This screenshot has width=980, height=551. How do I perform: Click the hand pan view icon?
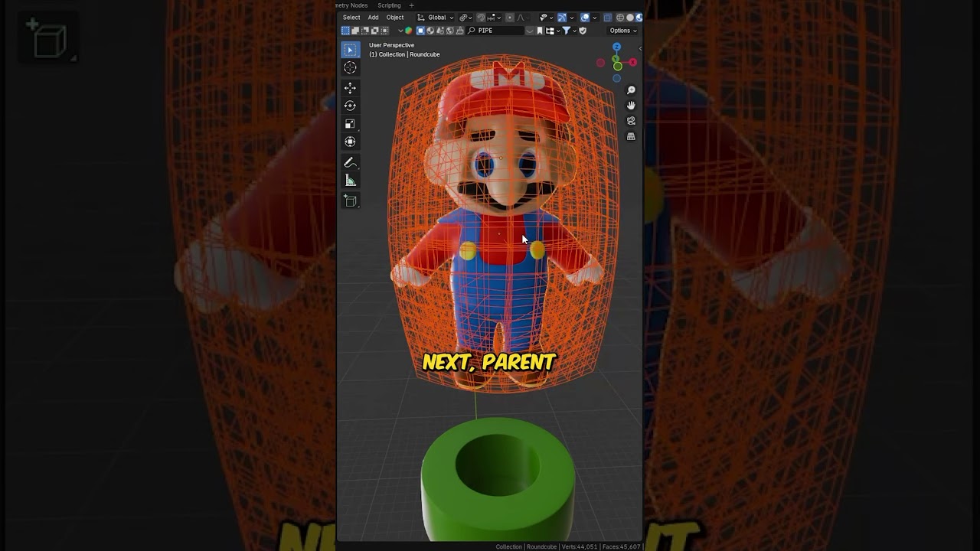click(x=631, y=105)
